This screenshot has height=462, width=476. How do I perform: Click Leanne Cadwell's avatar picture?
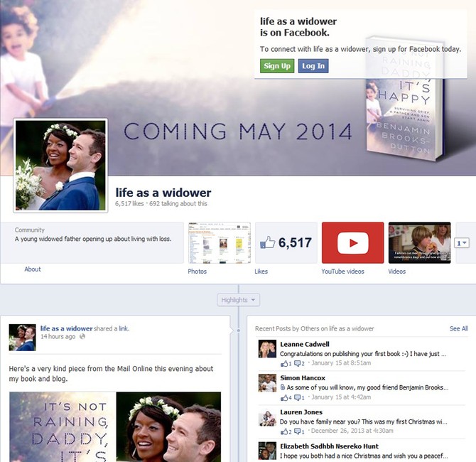(267, 349)
